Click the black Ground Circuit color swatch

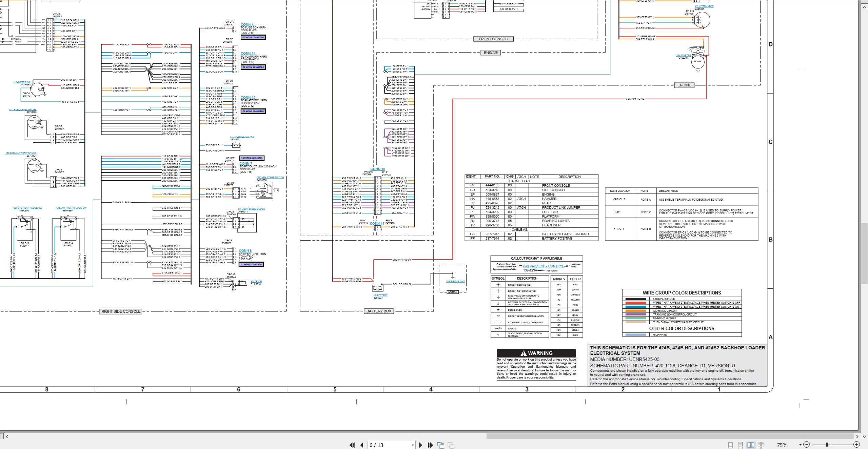click(x=635, y=299)
